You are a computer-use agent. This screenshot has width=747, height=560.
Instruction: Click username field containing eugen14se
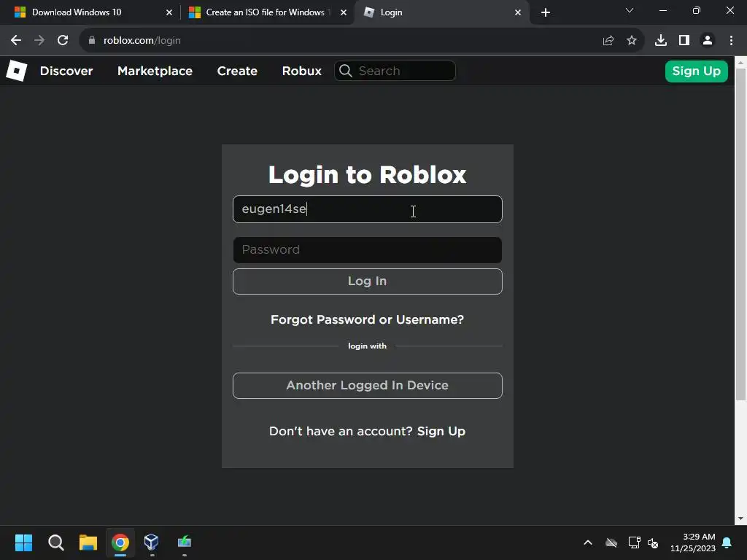(368, 209)
